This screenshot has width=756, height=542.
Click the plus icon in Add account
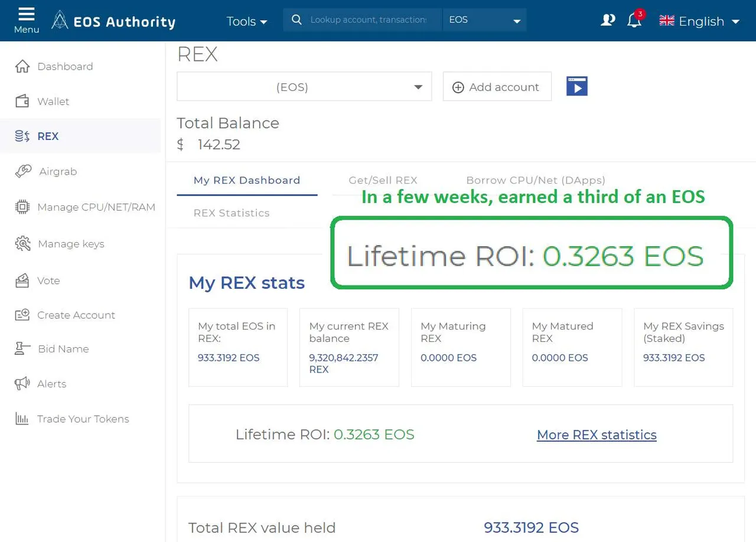458,87
